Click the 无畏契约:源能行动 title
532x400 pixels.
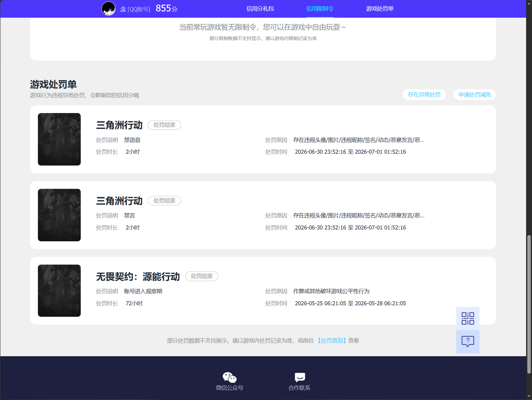click(138, 277)
